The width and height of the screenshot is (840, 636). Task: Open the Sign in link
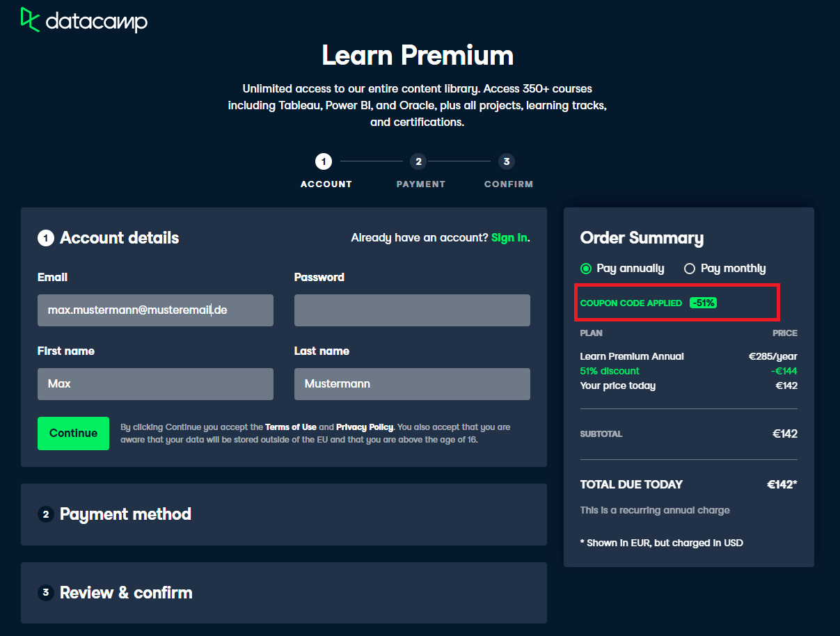coord(509,238)
